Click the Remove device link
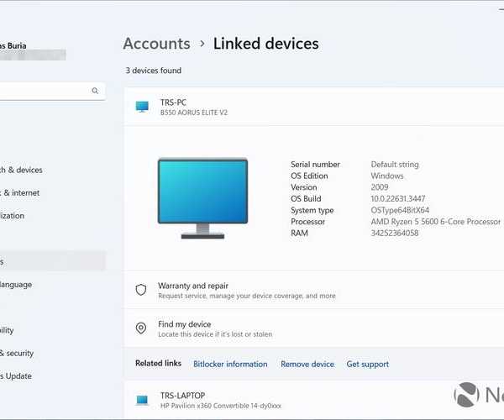 coord(307,364)
